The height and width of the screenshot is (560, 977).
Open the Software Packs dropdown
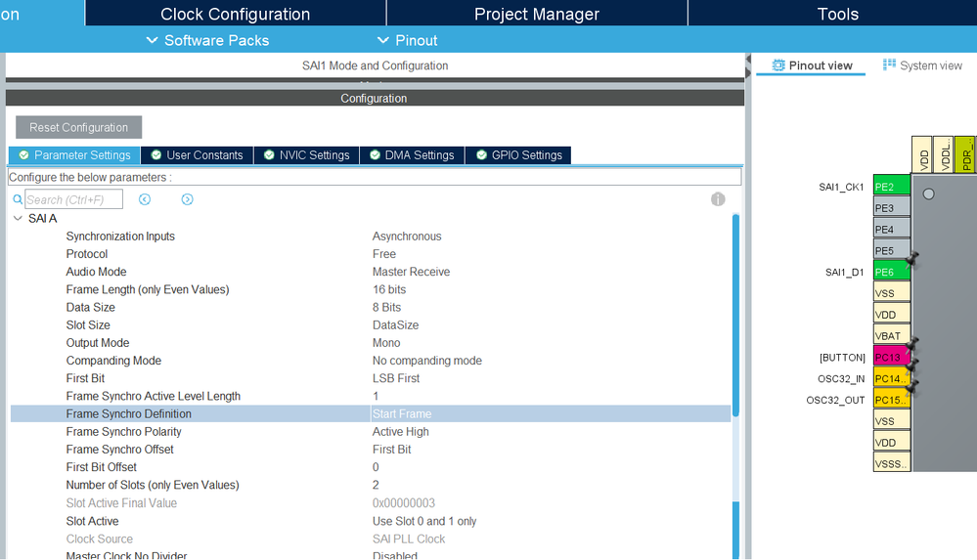207,40
